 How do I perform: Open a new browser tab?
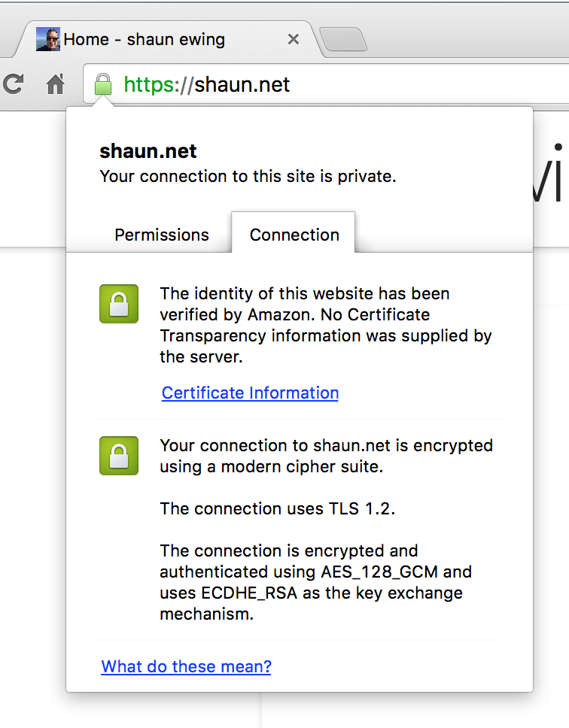pos(342,39)
